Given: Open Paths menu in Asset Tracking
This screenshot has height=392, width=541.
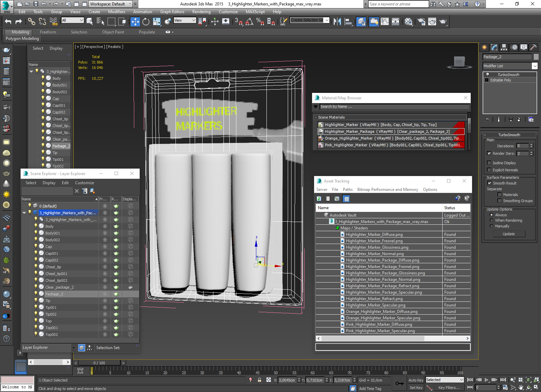Looking at the screenshot, I should [x=348, y=190].
